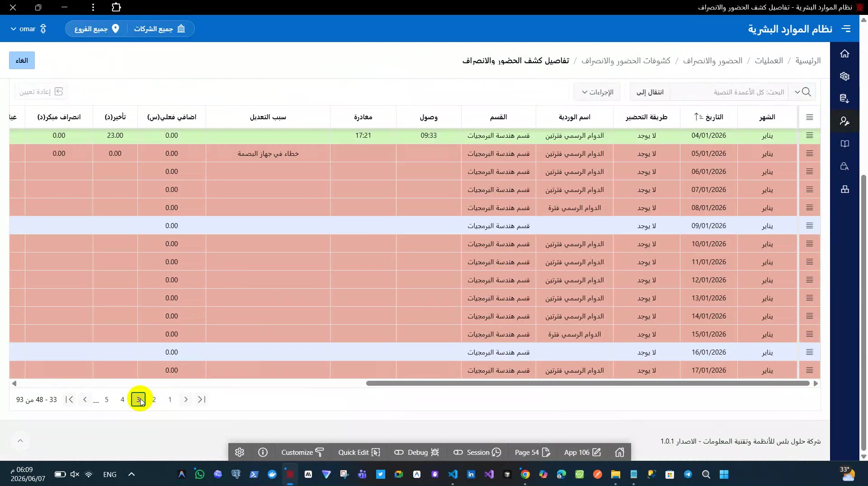Screen dimensions: 868x486
Task: Show hidden system tray icons
Action: (x=132, y=474)
